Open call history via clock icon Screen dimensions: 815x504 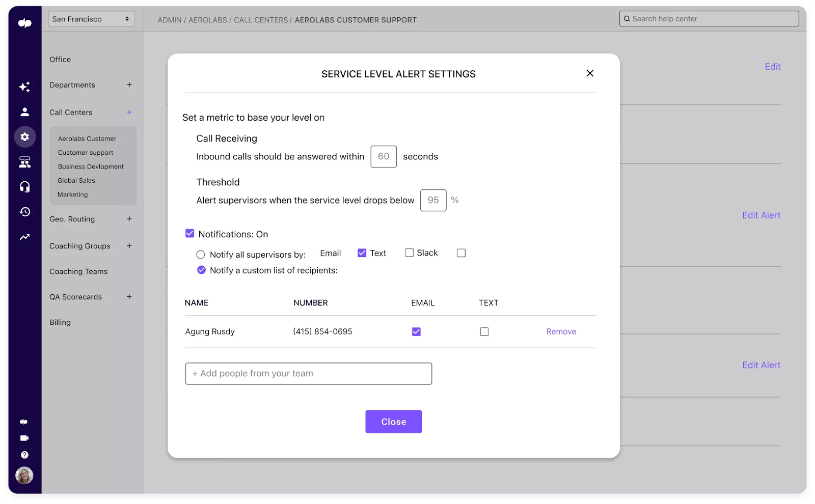(24, 212)
